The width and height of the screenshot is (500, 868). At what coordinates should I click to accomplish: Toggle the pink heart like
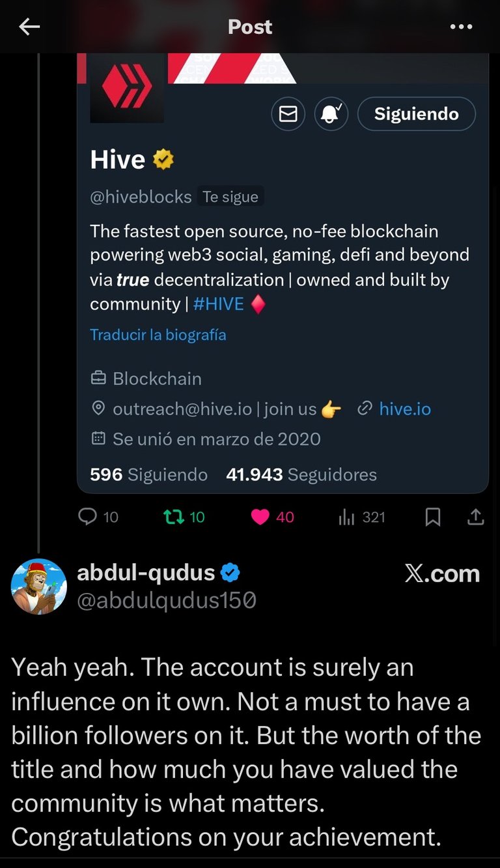point(260,517)
